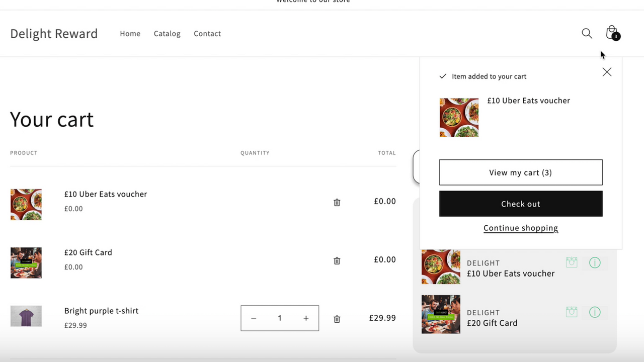This screenshot has width=644, height=362.
Task: Open the shopping bag cart icon
Action: pos(611,32)
